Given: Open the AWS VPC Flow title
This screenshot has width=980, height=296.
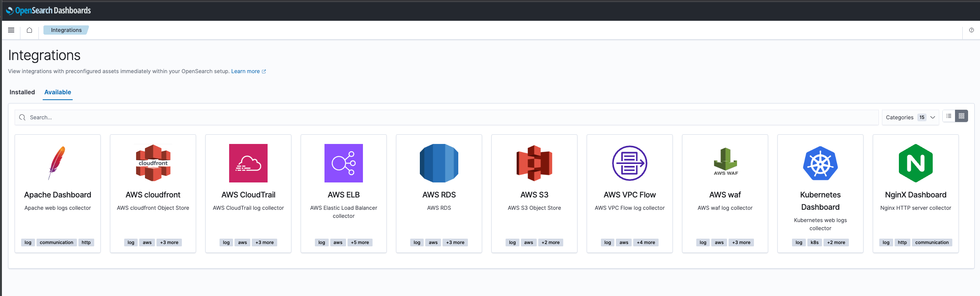Looking at the screenshot, I should (630, 195).
